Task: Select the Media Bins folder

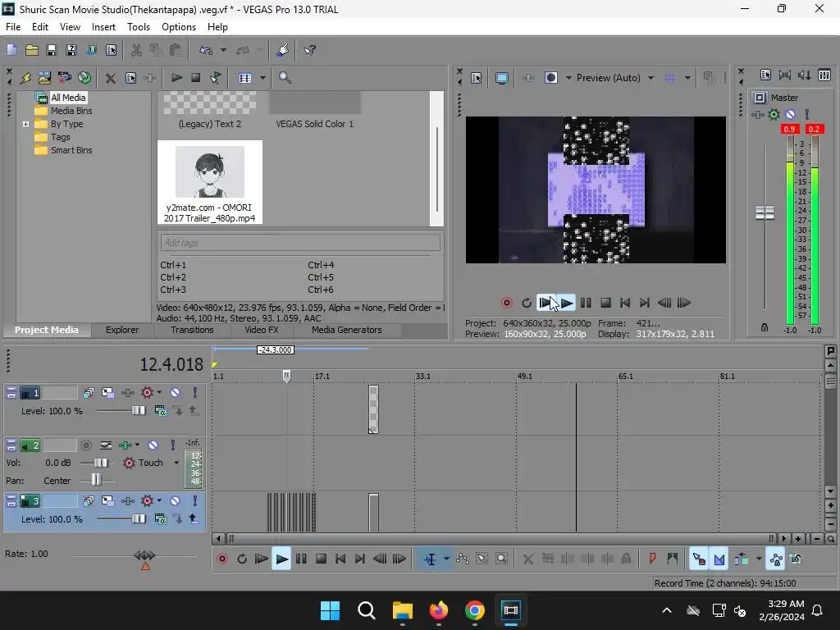Action: (71, 111)
